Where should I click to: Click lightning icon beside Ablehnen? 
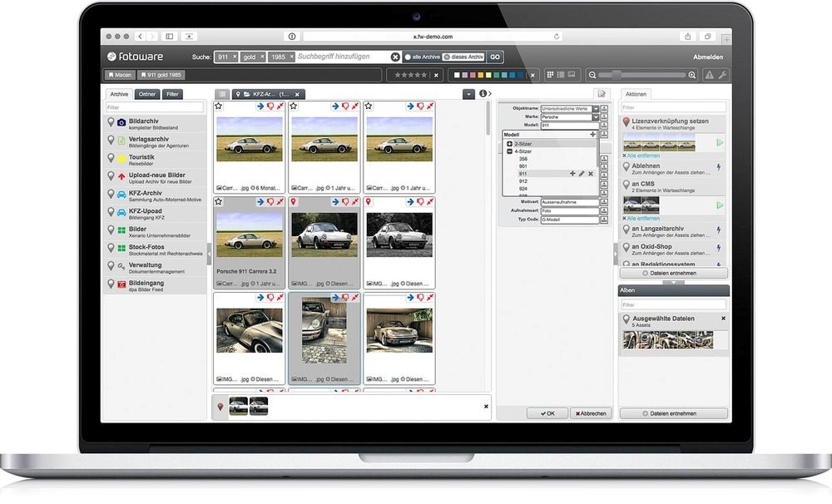click(x=719, y=168)
